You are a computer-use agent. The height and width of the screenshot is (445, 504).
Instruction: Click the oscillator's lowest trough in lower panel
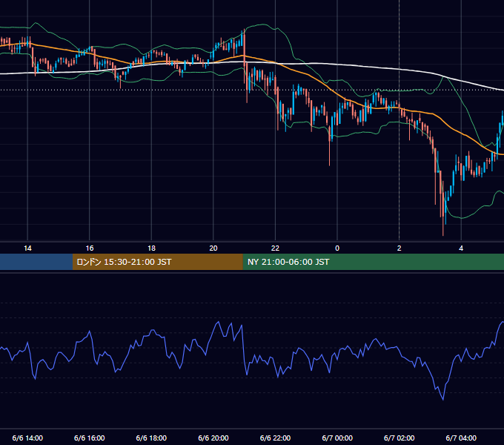click(x=443, y=399)
